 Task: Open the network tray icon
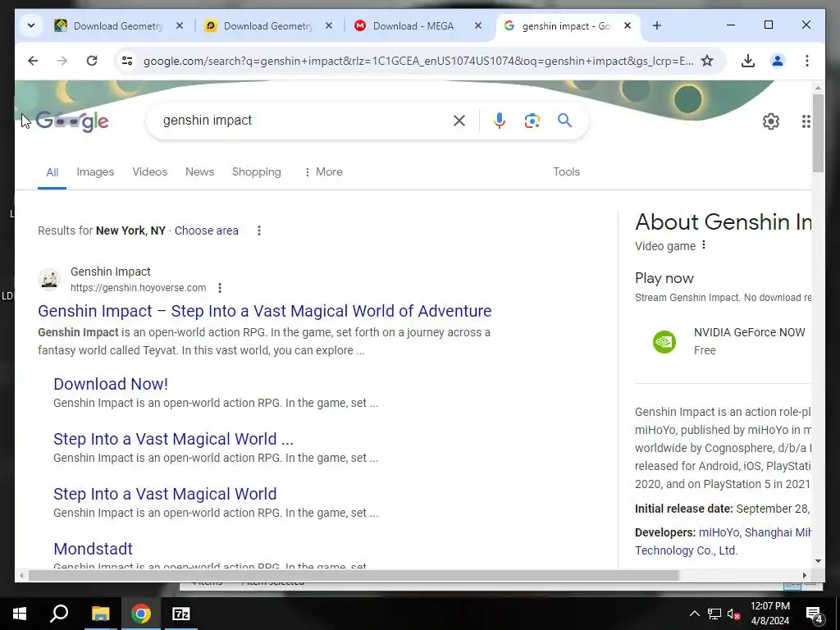point(714,614)
